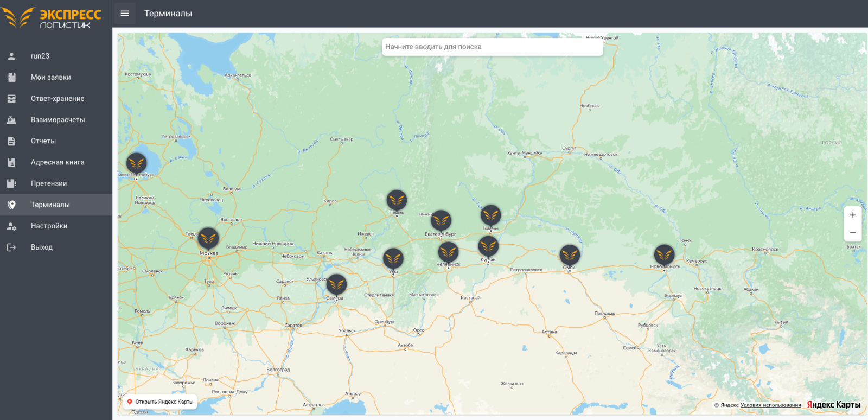The width and height of the screenshot is (868, 420).
Task: Open the Kurgan terminal marker
Action: [488, 247]
